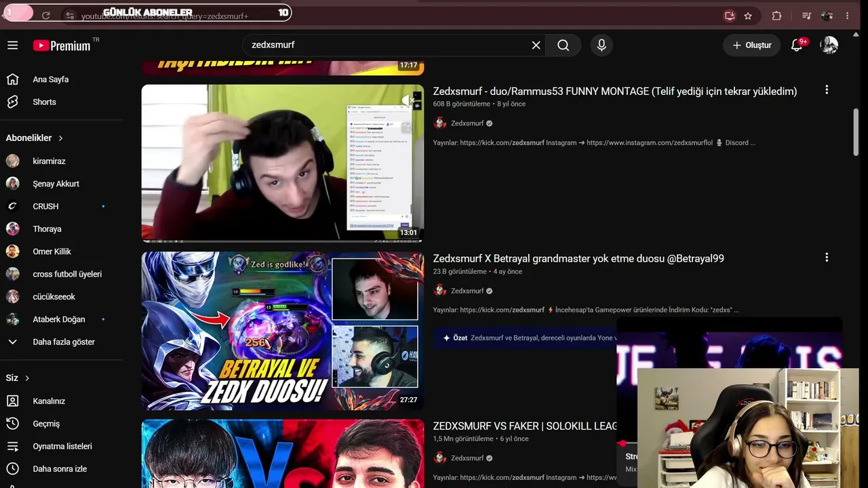Open options menu for Betrayal grandmaster video

(x=827, y=258)
